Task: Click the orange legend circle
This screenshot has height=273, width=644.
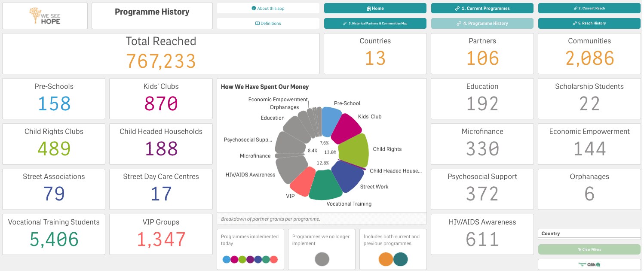Action: tap(386, 259)
